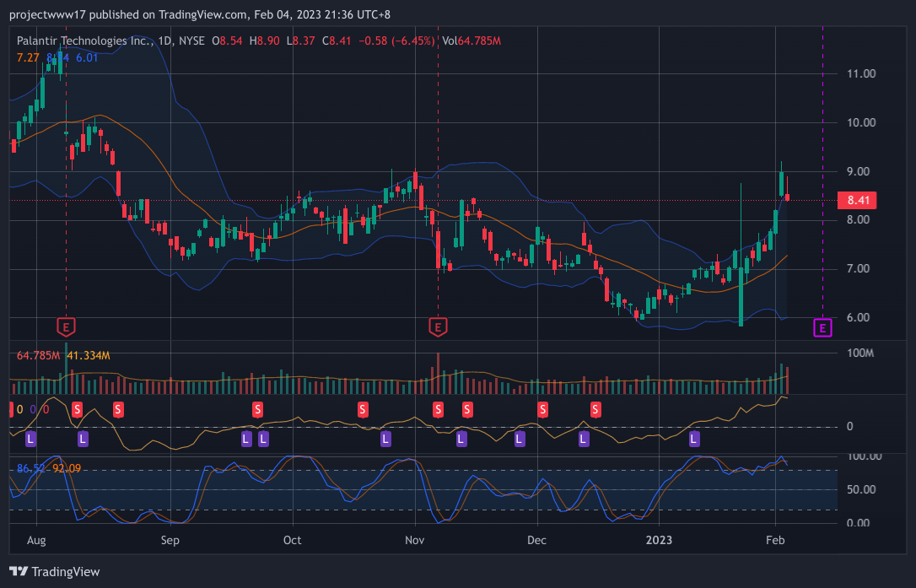Select the L long marker in January 2023
The width and height of the screenshot is (916, 588).
694,439
